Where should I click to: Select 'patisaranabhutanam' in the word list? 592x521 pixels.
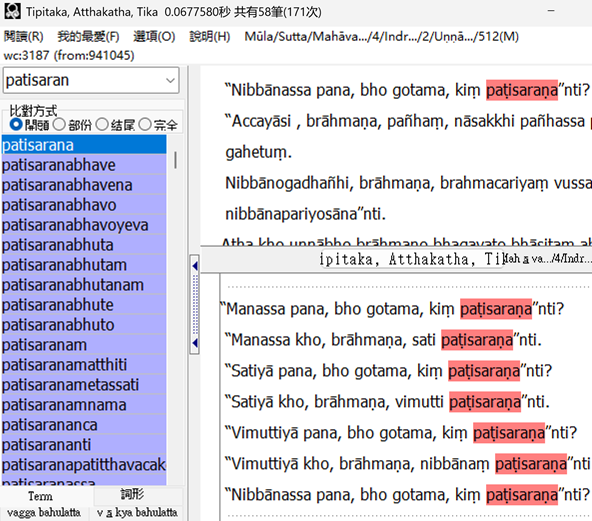pos(84,285)
